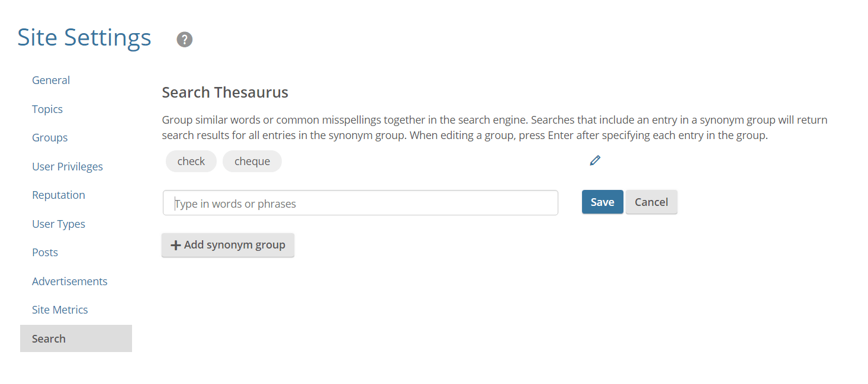Open the Site Metrics section
The width and height of the screenshot is (868, 384).
point(60,309)
